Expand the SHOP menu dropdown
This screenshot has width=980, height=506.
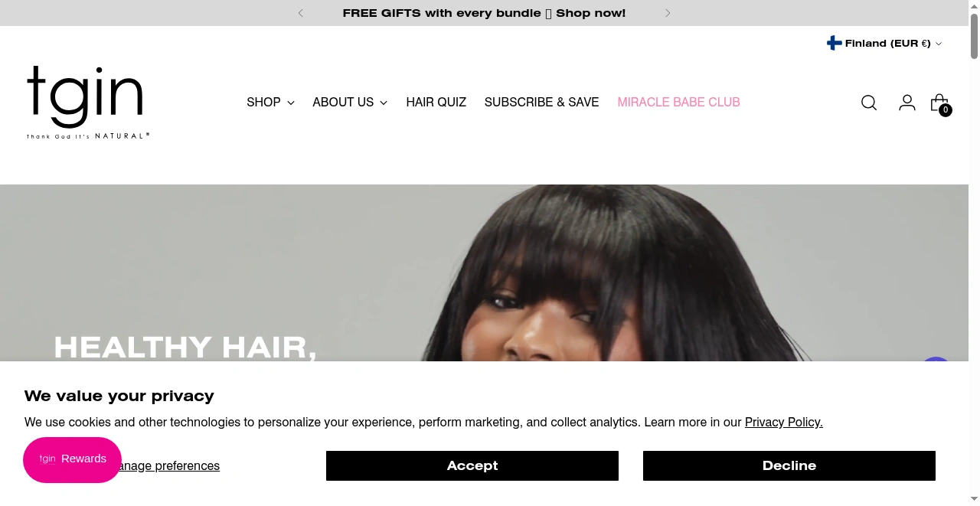[270, 103]
